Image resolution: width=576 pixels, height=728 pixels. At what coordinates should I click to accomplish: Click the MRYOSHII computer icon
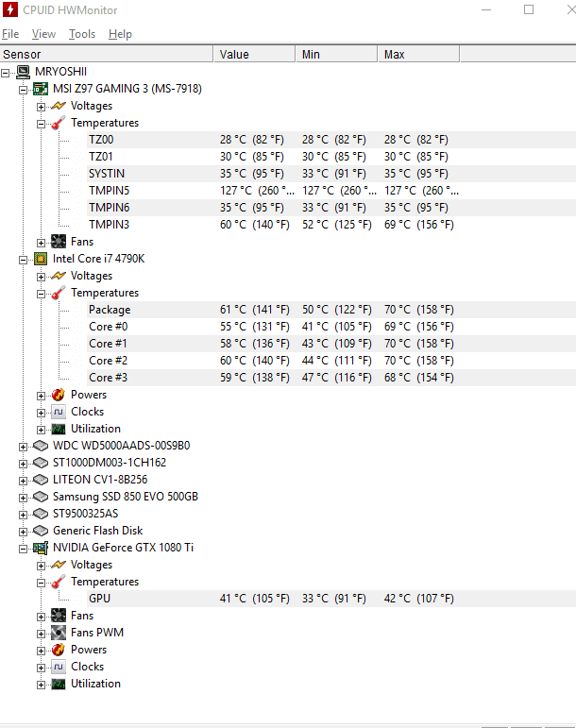pos(23,72)
